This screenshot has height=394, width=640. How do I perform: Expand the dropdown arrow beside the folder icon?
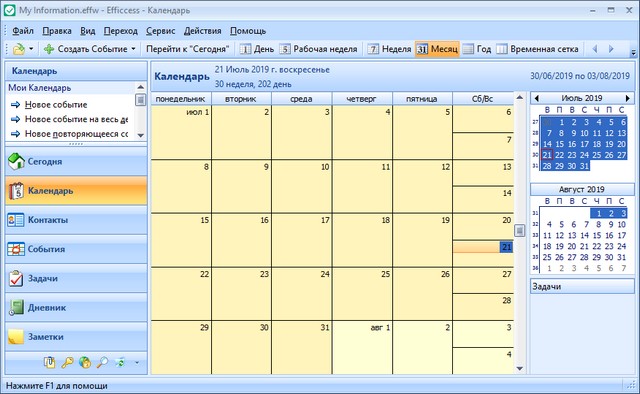[x=31, y=49]
